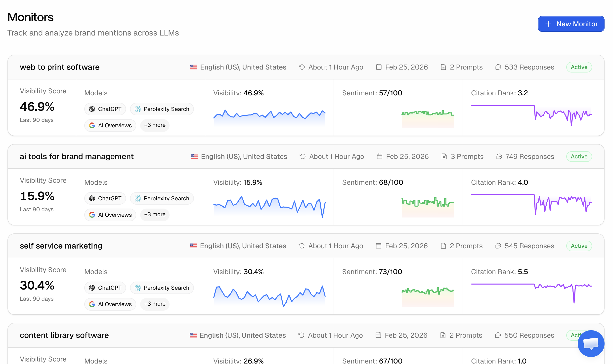Open the content library software monitor
This screenshot has height=364, width=613.
(64, 335)
